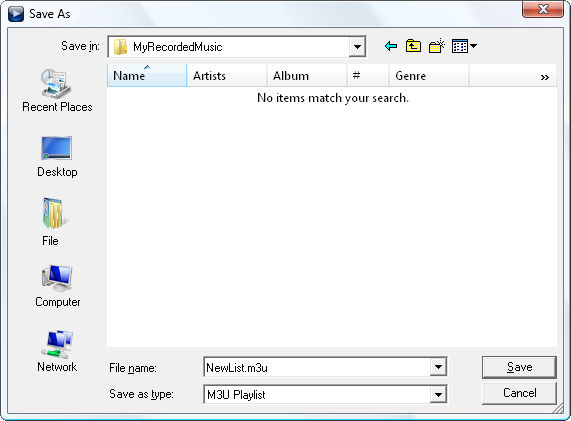Click the Save button
Screen dimensions: 571x421
(x=519, y=367)
